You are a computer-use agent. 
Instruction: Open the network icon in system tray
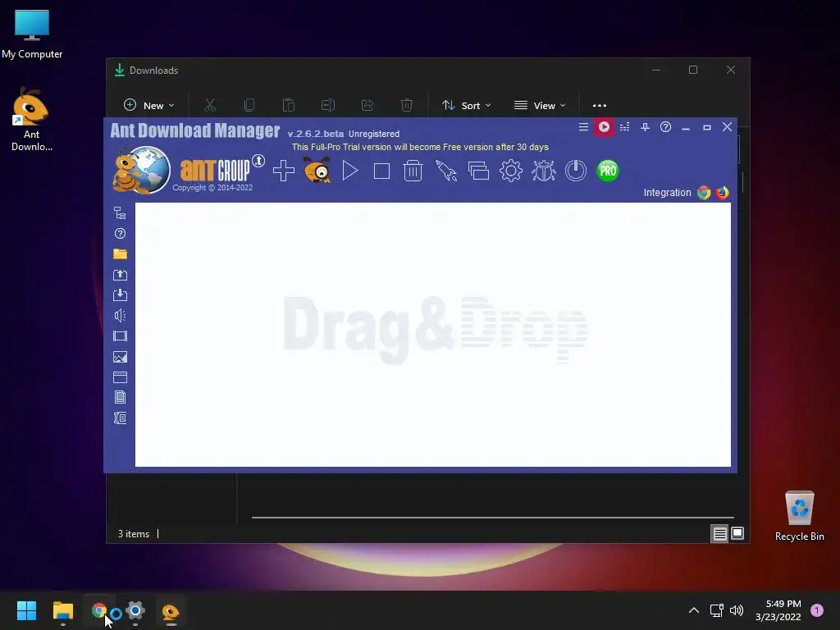click(716, 610)
